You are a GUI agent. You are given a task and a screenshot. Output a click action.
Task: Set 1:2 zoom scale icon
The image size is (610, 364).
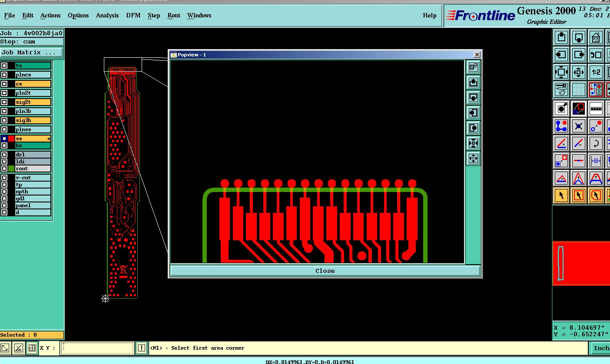click(x=596, y=72)
